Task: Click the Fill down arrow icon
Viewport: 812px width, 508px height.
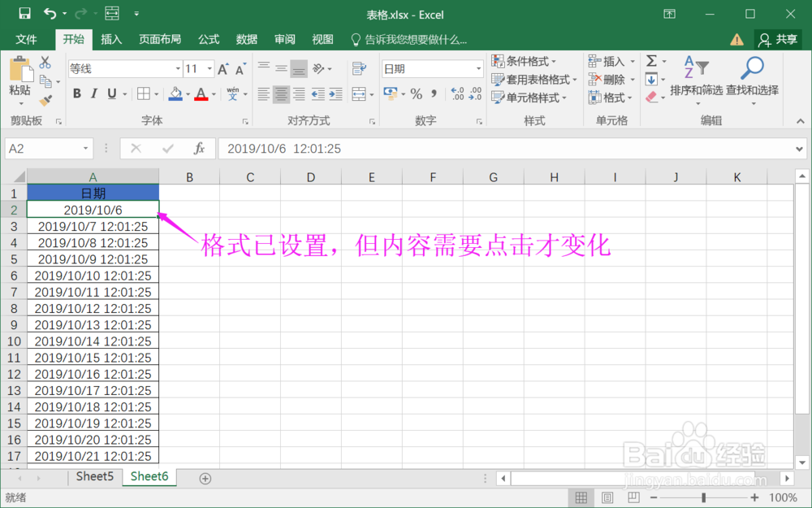Action: [x=651, y=80]
